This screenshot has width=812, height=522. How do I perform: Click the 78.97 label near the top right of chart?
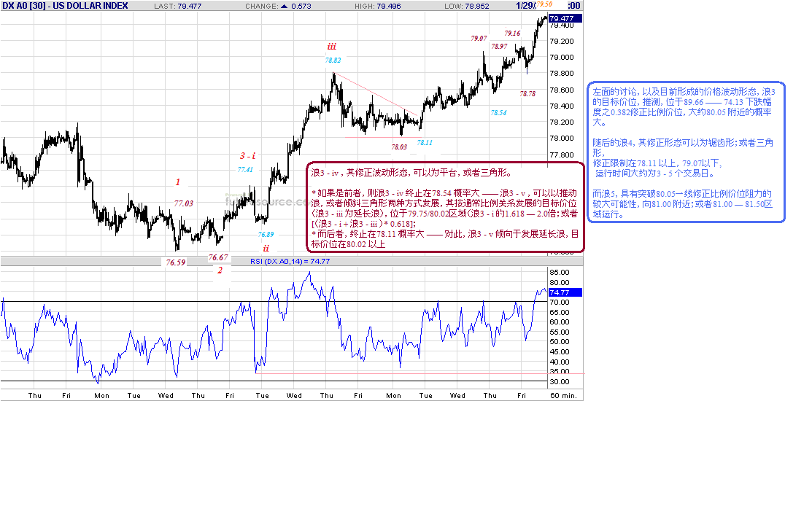point(499,46)
